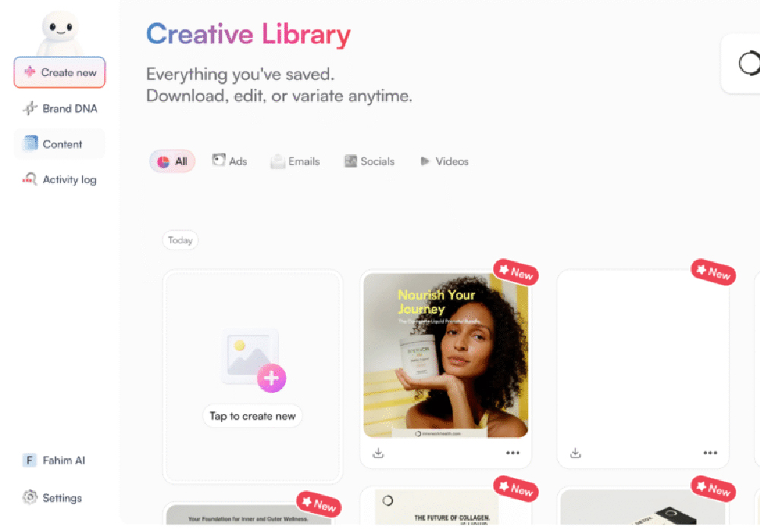The image size is (760, 532).
Task: Open the Nourish Your Journey thumbnail
Action: [x=446, y=356]
